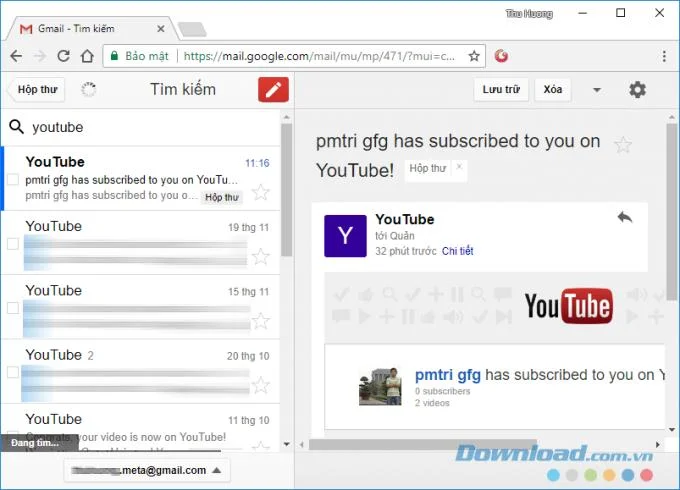Go back with browser back arrow
Image resolution: width=680 pixels, height=490 pixels.
(x=16, y=56)
